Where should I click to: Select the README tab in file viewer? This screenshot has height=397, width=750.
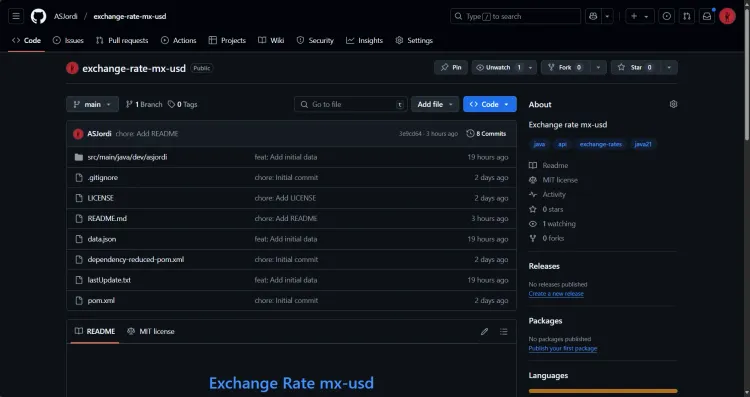point(95,331)
